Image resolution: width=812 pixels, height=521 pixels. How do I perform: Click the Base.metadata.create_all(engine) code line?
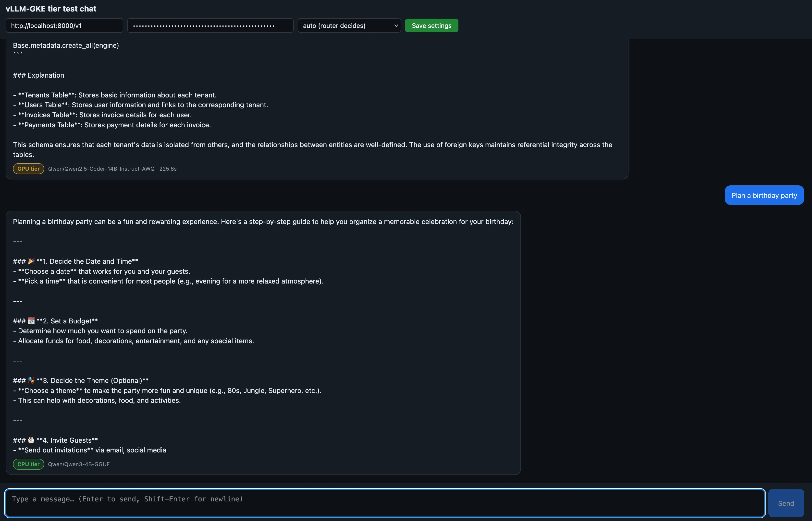coord(66,45)
